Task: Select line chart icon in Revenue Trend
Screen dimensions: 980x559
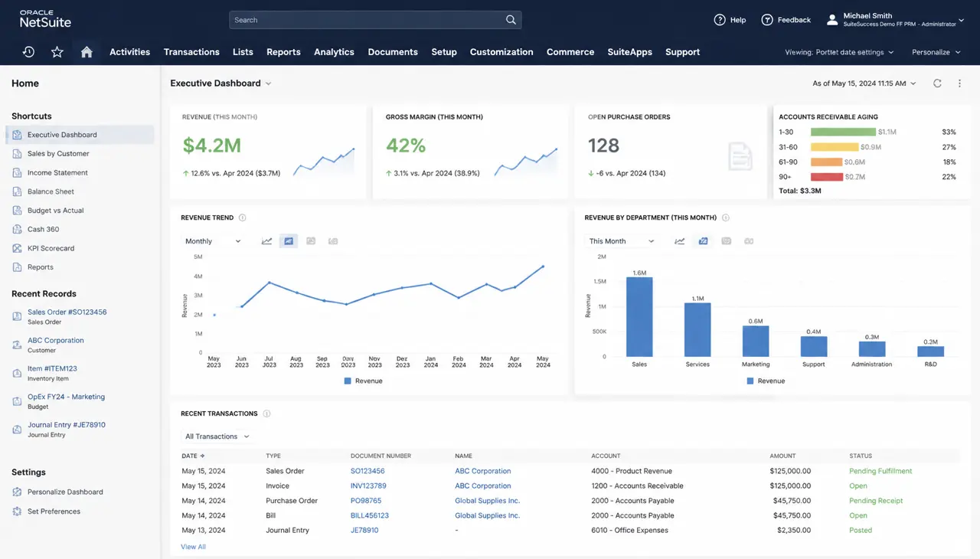Action: (266, 241)
